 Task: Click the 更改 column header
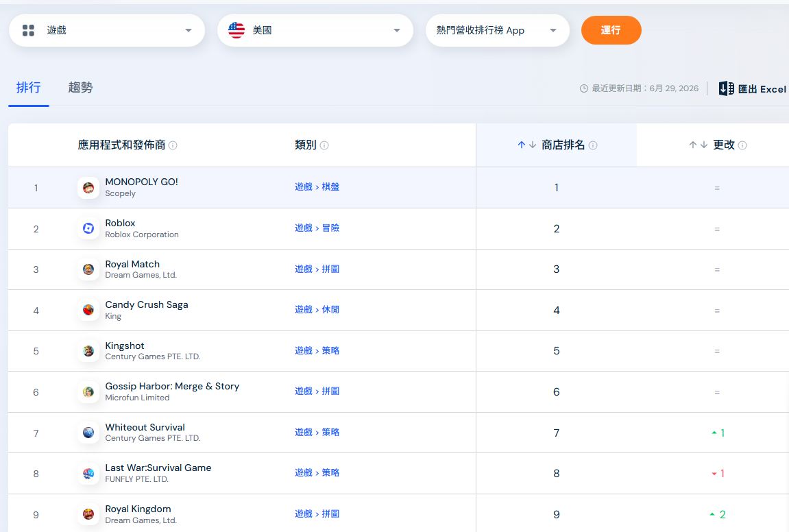click(x=724, y=145)
